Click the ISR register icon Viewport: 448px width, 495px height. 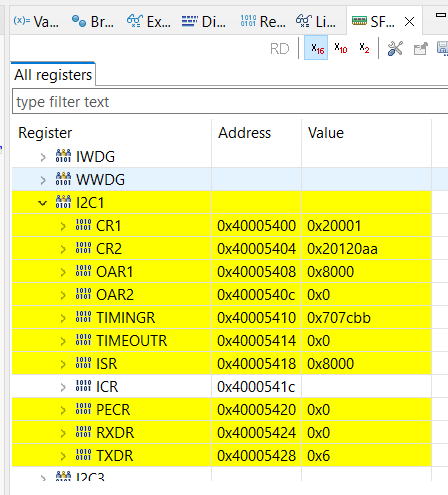coord(83,363)
